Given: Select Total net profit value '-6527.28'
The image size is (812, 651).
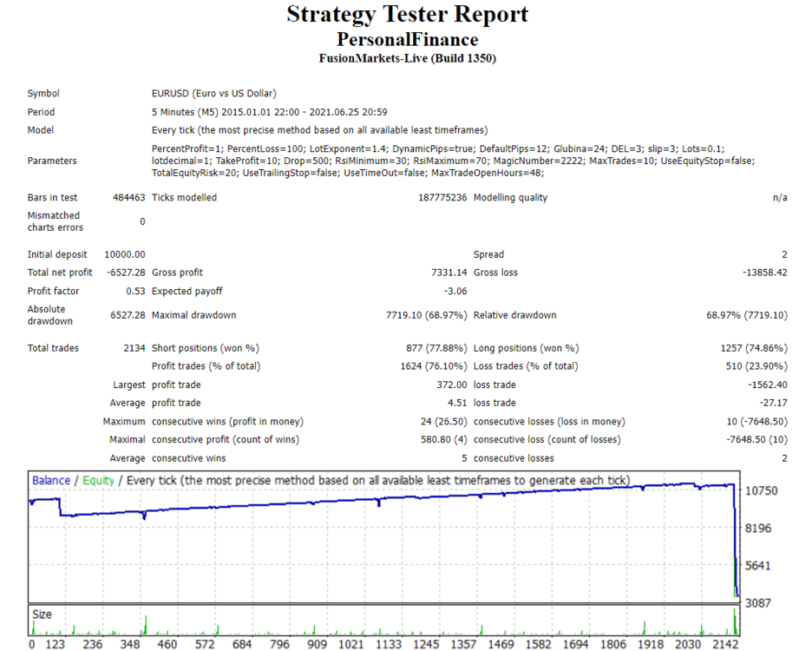Looking at the screenshot, I should coord(126,273).
